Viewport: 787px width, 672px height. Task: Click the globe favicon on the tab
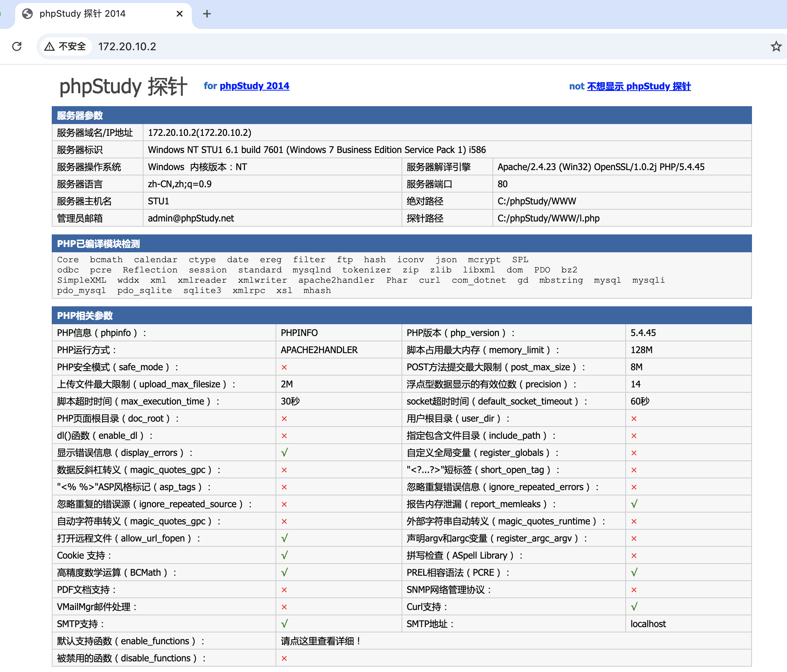pos(27,14)
